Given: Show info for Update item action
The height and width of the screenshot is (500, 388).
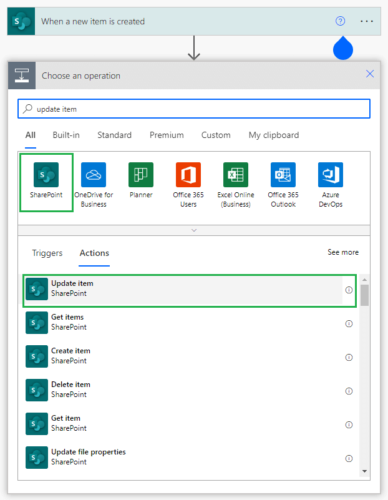Looking at the screenshot, I should tap(349, 290).
